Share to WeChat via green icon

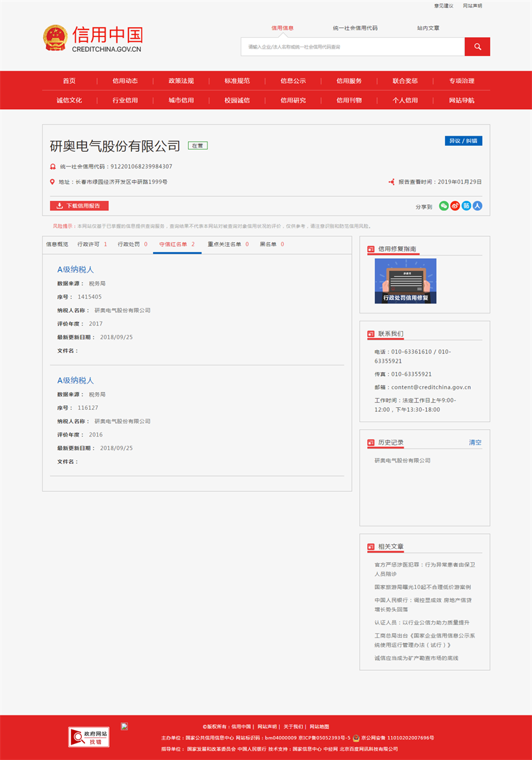pyautogui.click(x=444, y=206)
